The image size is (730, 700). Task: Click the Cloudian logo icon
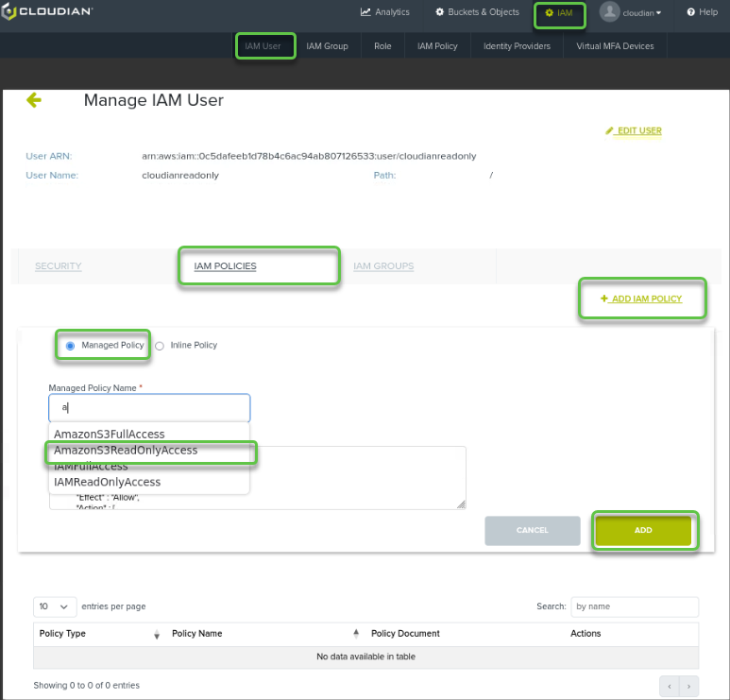point(8,11)
